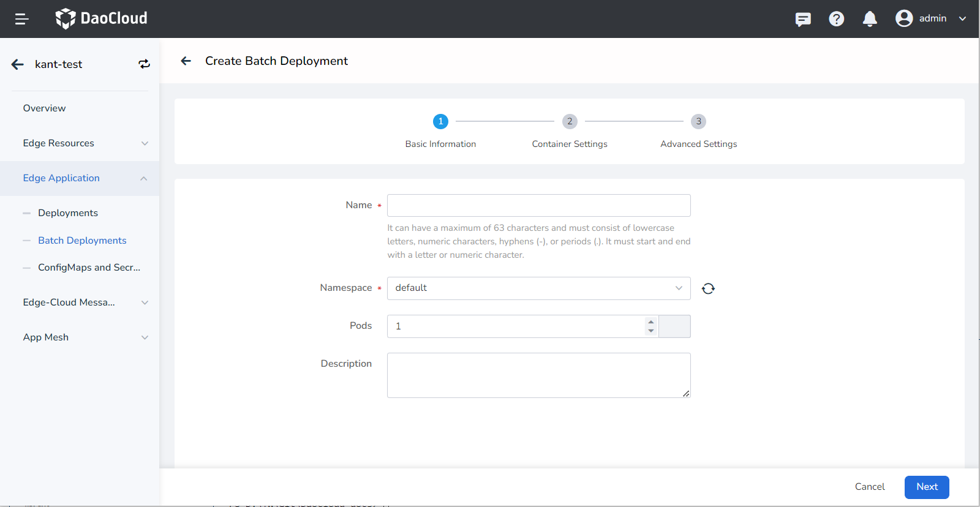Click the DaoCloud logo

coord(102,18)
